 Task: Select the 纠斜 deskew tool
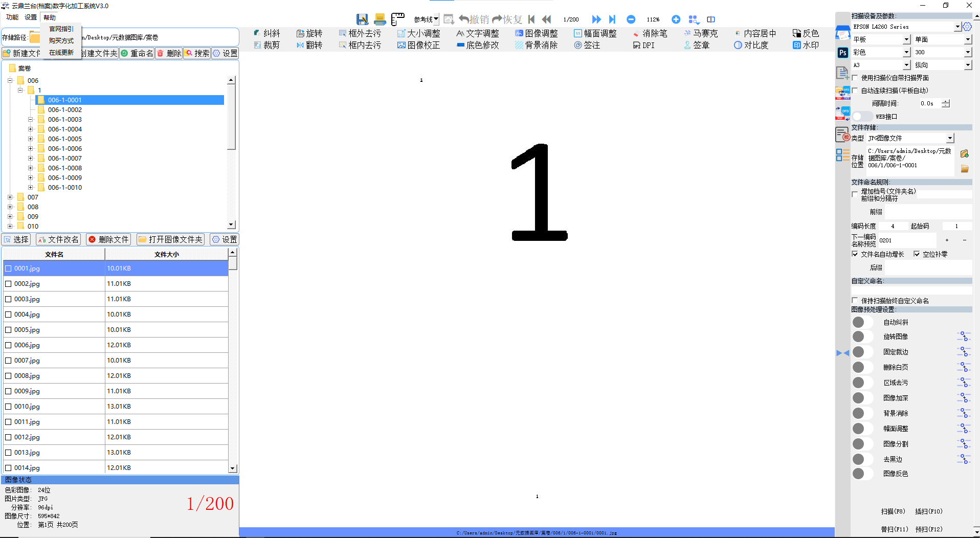tap(267, 33)
